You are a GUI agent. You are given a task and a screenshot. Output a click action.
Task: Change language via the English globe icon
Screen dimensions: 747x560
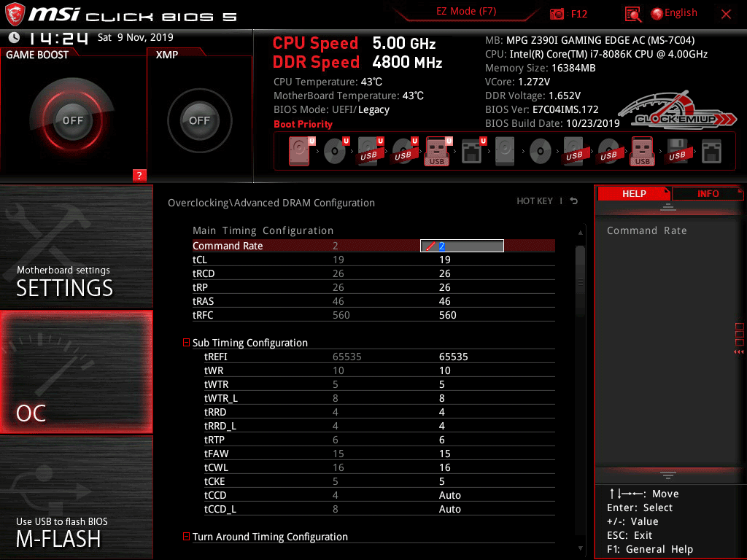click(673, 13)
